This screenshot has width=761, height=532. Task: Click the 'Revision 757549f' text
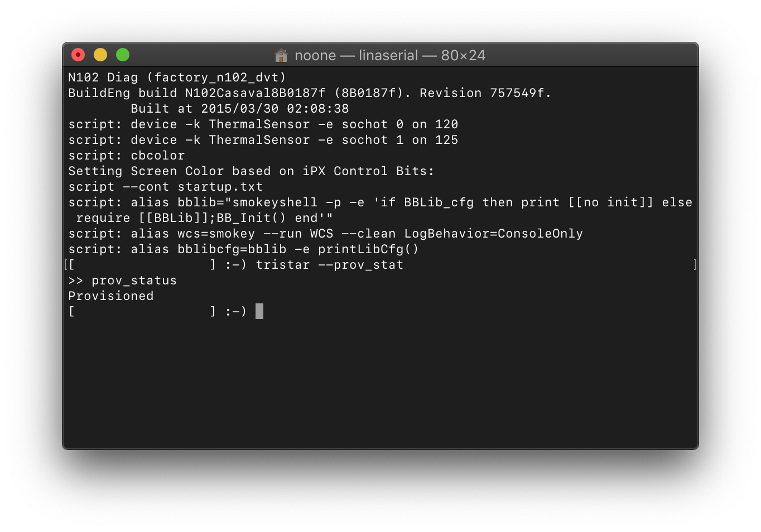coord(485,93)
